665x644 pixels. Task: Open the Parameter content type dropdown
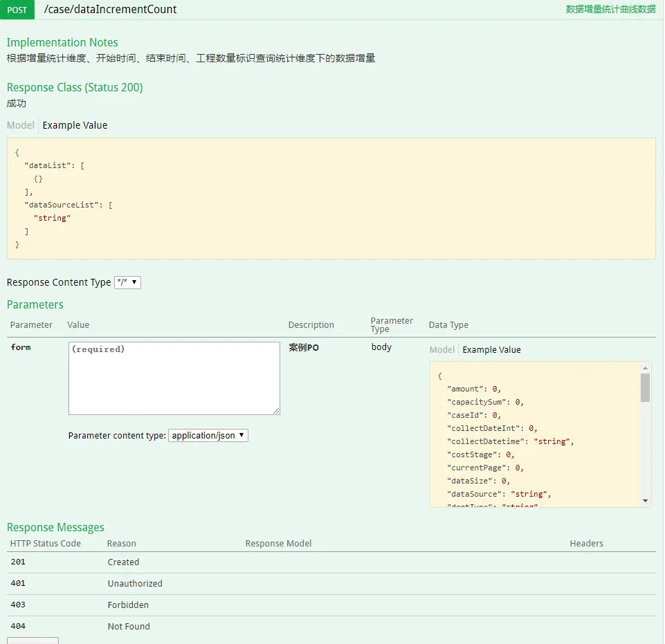(x=208, y=435)
